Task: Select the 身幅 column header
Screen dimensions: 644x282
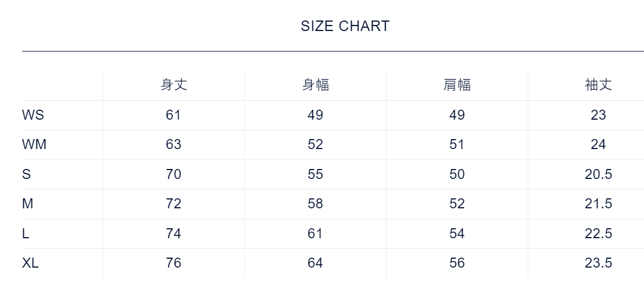Action: tap(316, 85)
